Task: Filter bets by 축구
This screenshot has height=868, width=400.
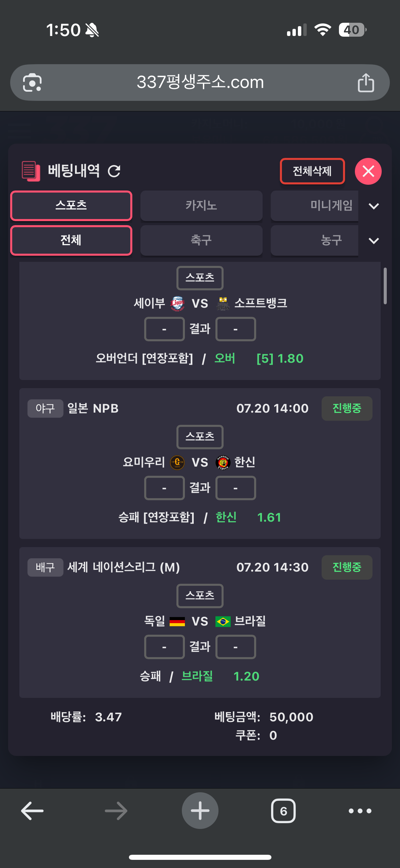Action: pyautogui.click(x=201, y=240)
